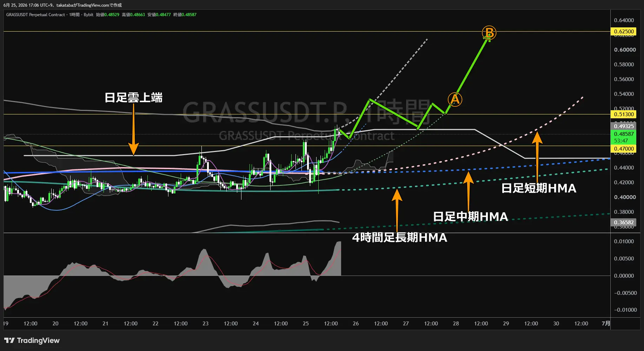
Task: Select the gray 0.49325 price tag
Action: [x=624, y=126]
